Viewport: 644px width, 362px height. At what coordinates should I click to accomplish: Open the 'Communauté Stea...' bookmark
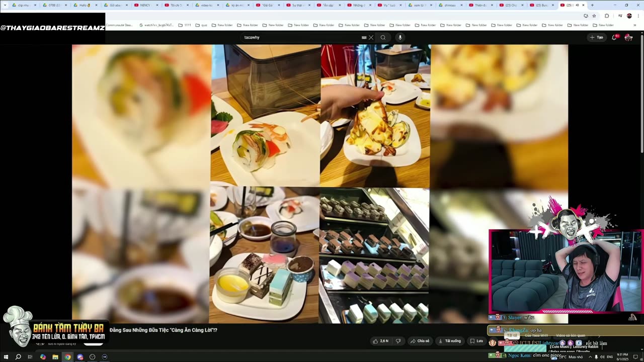tap(119, 25)
